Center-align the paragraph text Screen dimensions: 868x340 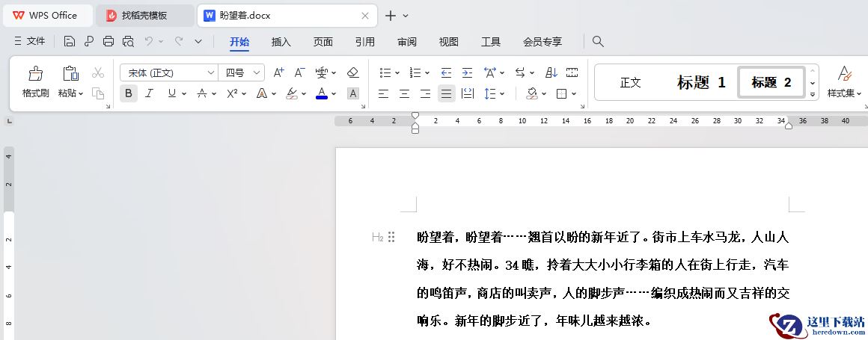tap(405, 93)
